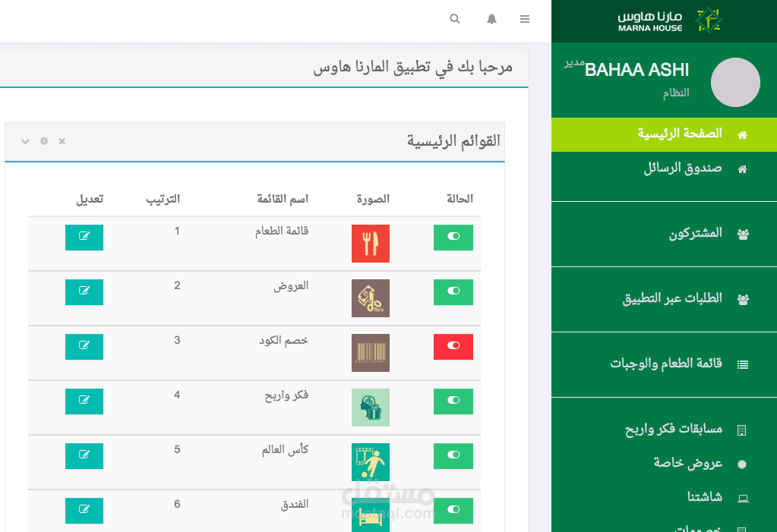The height and width of the screenshot is (532, 777).
Task: Open the search magnifier in the top bar
Action: pos(454,18)
